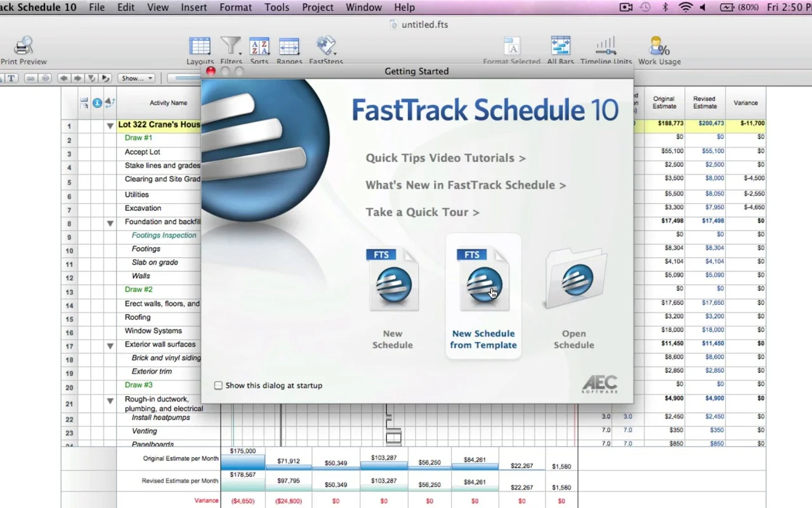The width and height of the screenshot is (812, 508).
Task: Open the View menu
Action: tap(158, 8)
